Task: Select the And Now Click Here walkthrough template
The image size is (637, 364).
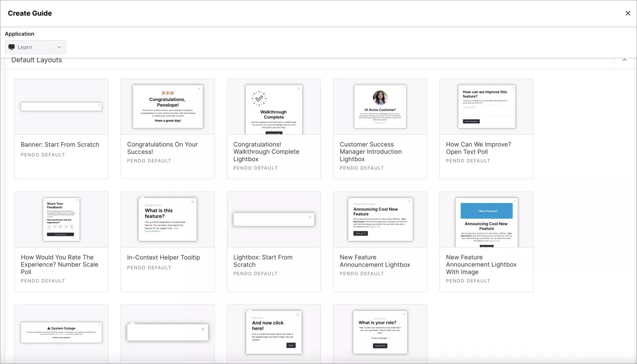Action: [x=274, y=332]
